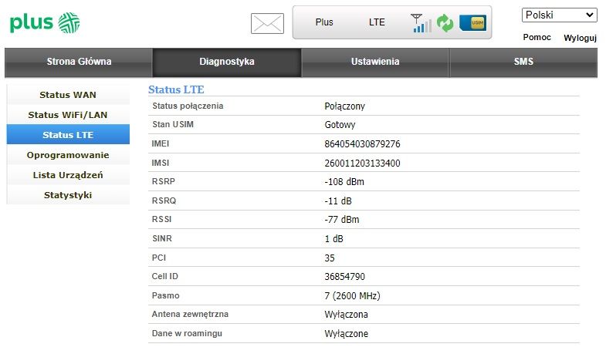Click the Dane w roamingu row label
This screenshot has height=364, width=606.
point(187,334)
